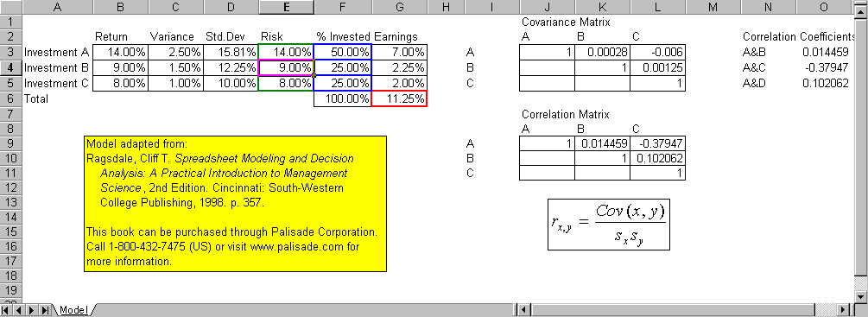
Task: Select column M header
Action: coord(713,7)
